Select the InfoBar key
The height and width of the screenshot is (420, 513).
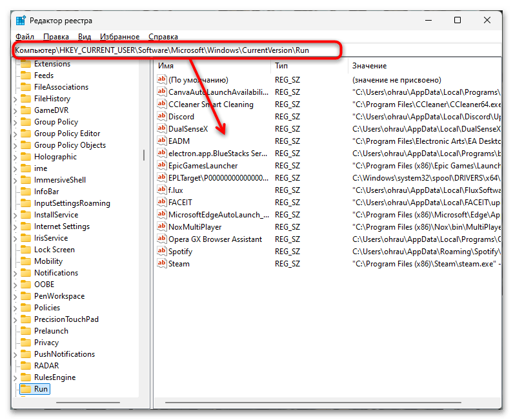click(x=46, y=192)
